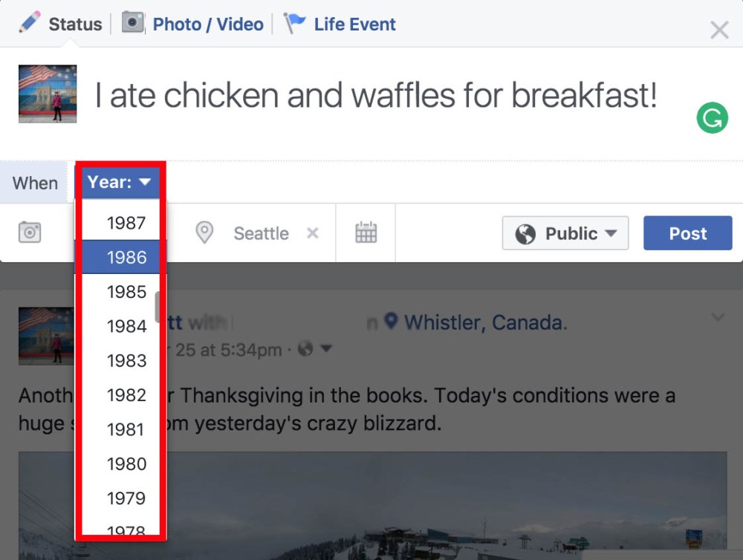Remove the Seattle location tag
The height and width of the screenshot is (560, 743).
[313, 233]
